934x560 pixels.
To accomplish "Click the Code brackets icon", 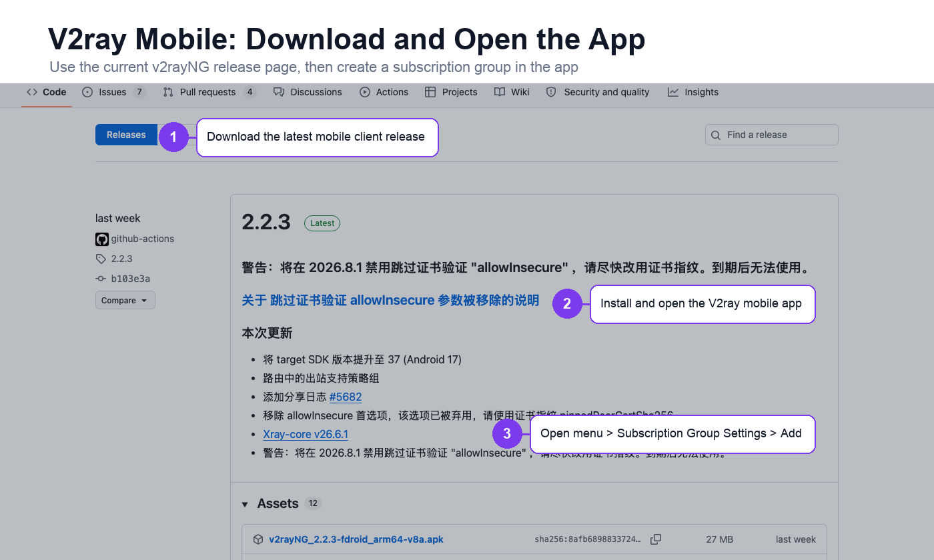I will tap(32, 92).
